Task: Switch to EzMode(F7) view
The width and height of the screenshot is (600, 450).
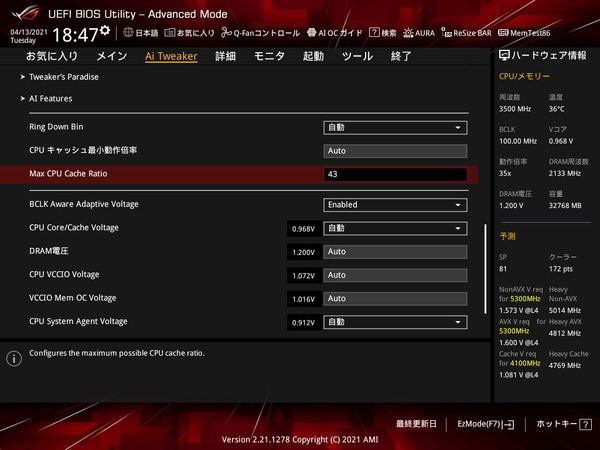Action: (x=484, y=424)
